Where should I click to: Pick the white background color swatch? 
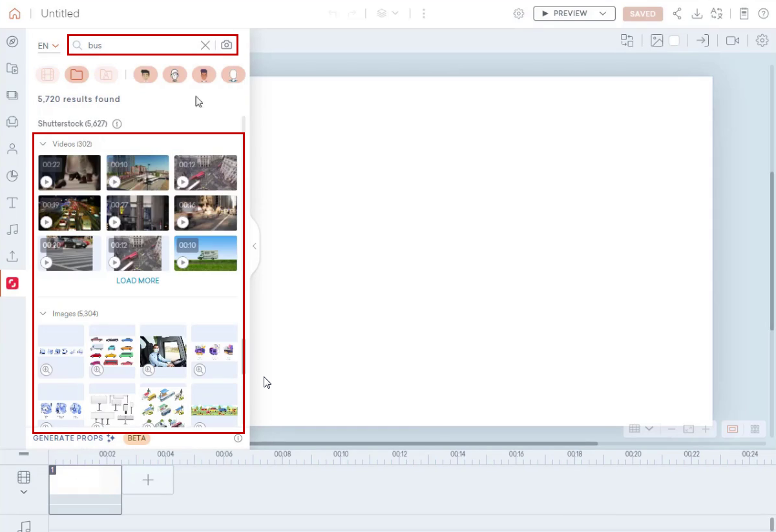(674, 41)
